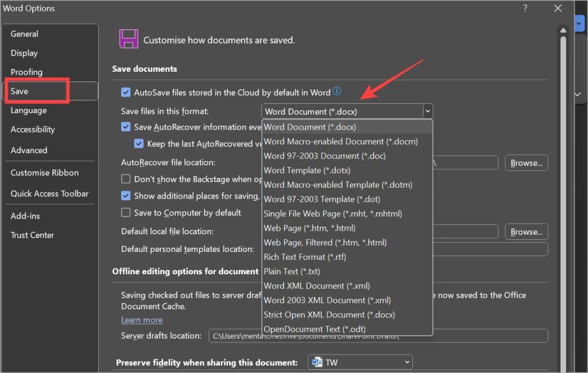Open the Advanced category

click(x=51, y=150)
